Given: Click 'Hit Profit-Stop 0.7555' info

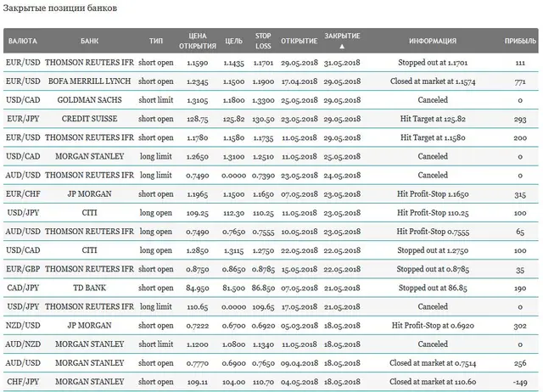Looking at the screenshot, I should tap(433, 232).
